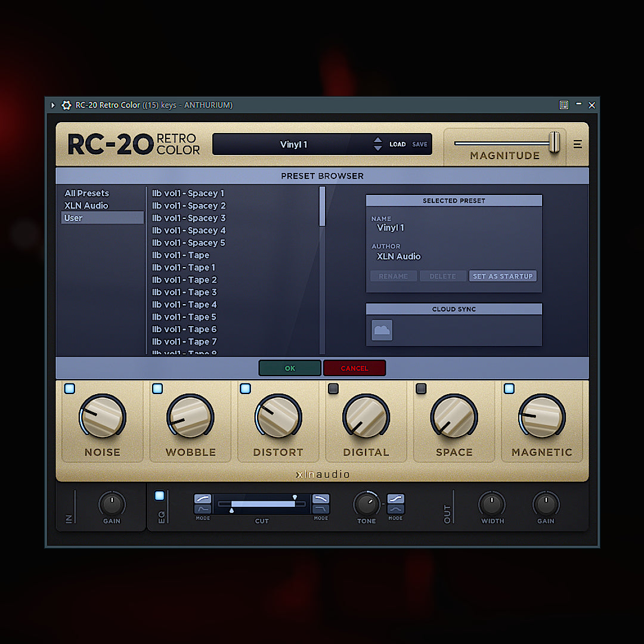Click CANCEL to close the preset browser
Screen dimensions: 644x644
tap(354, 368)
